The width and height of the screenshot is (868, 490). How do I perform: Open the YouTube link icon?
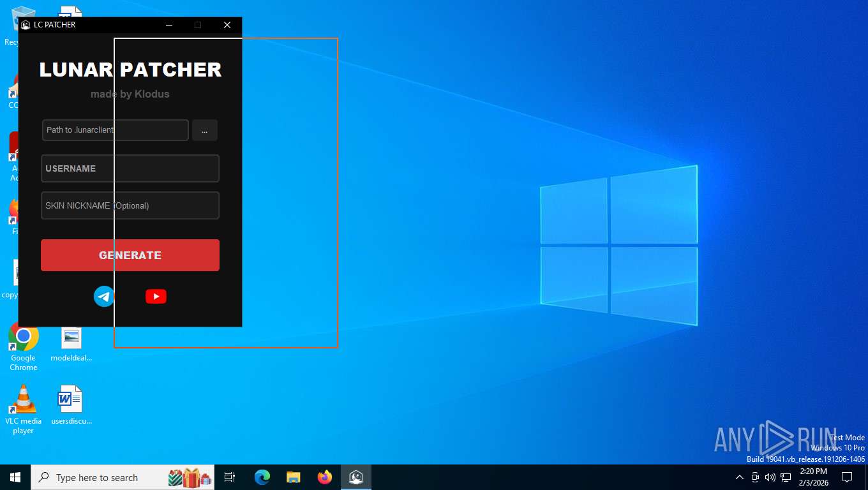coord(156,296)
